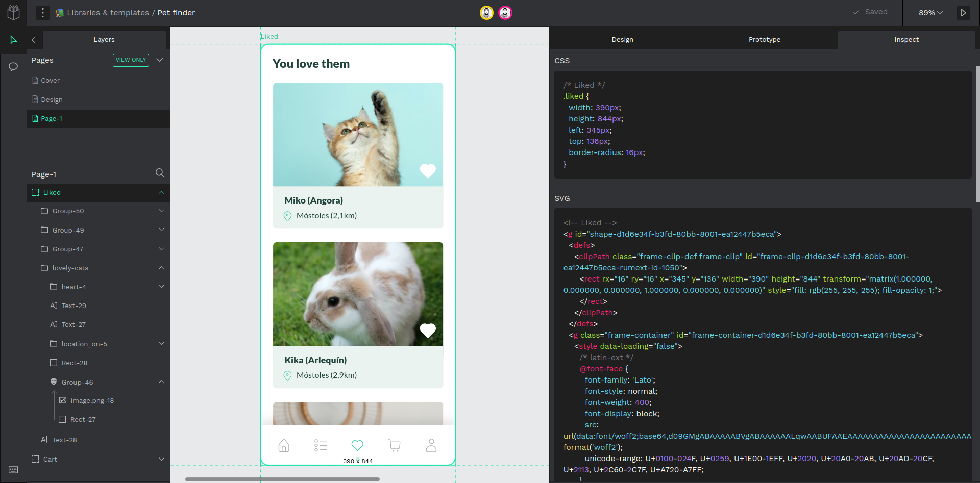
Task: Click the back arrow beside Layers
Action: pyautogui.click(x=34, y=40)
